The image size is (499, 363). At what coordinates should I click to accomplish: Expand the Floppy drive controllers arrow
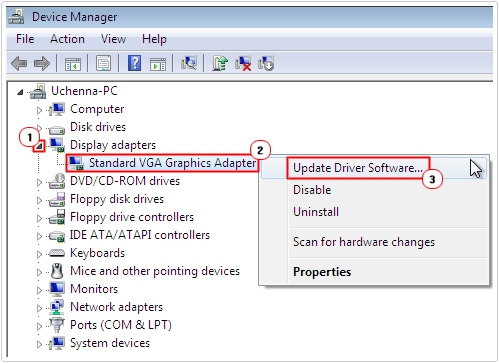39,218
